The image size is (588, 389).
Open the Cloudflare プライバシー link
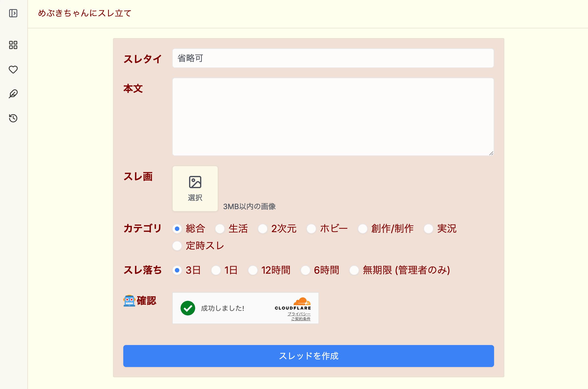[x=299, y=314]
